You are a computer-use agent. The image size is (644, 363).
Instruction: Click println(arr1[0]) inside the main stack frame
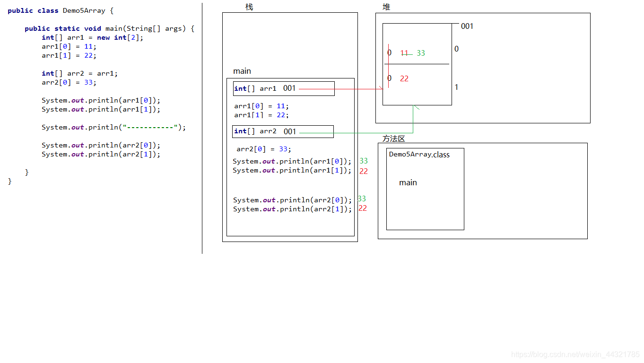pyautogui.click(x=292, y=161)
